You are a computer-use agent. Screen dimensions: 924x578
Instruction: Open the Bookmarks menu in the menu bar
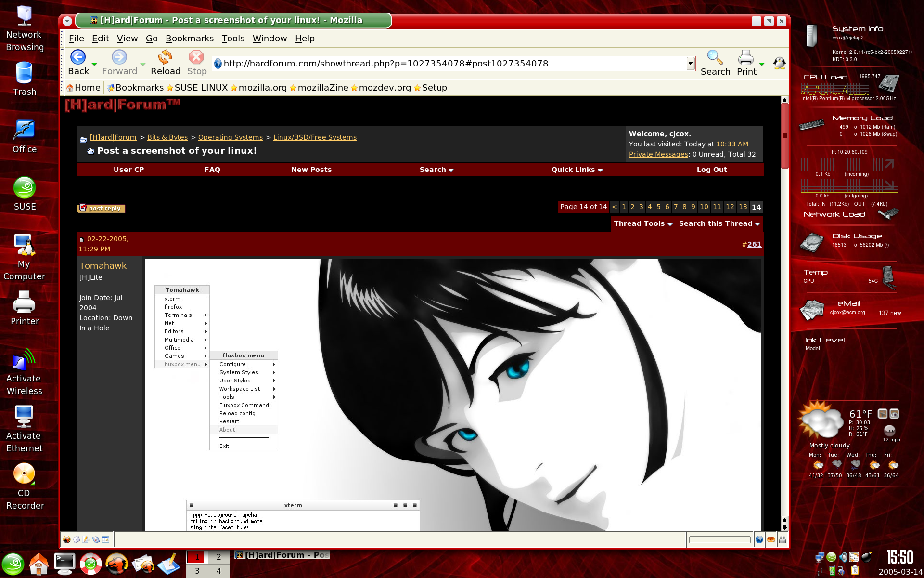click(x=190, y=39)
